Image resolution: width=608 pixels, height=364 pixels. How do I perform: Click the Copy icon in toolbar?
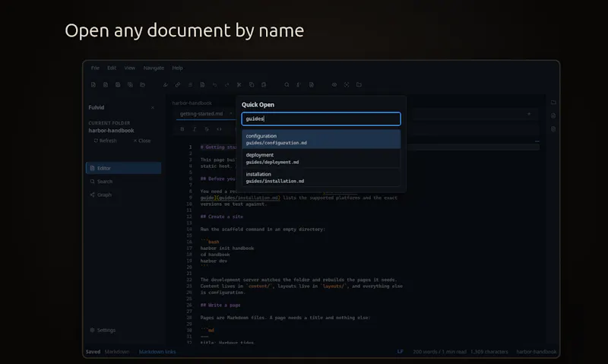pos(252,84)
